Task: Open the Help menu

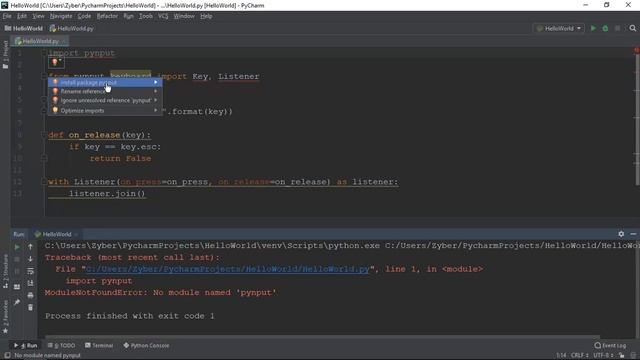Action: 206,16
